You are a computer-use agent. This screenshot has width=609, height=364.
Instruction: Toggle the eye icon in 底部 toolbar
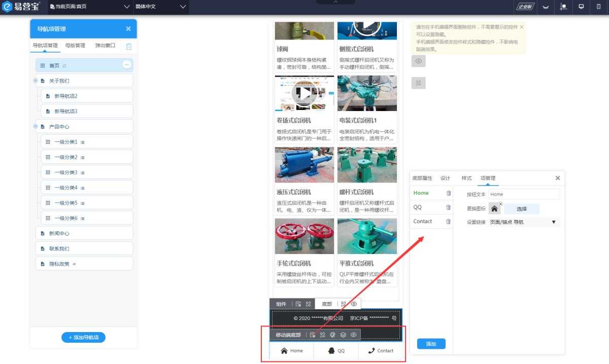tap(354, 304)
